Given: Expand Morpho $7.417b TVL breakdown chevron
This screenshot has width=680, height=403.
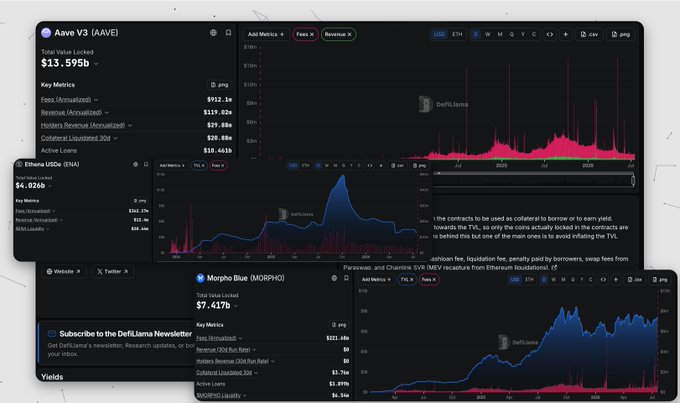Looking at the screenshot, I should 235,306.
